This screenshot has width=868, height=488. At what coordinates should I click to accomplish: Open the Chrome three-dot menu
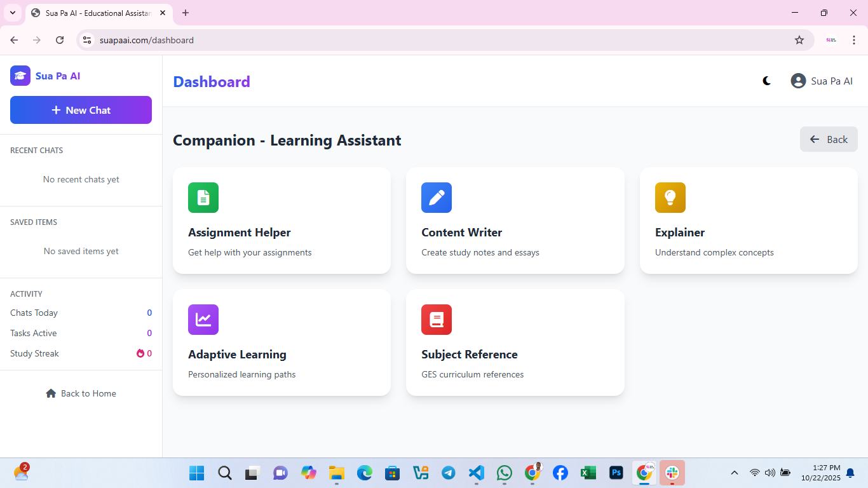tap(854, 40)
